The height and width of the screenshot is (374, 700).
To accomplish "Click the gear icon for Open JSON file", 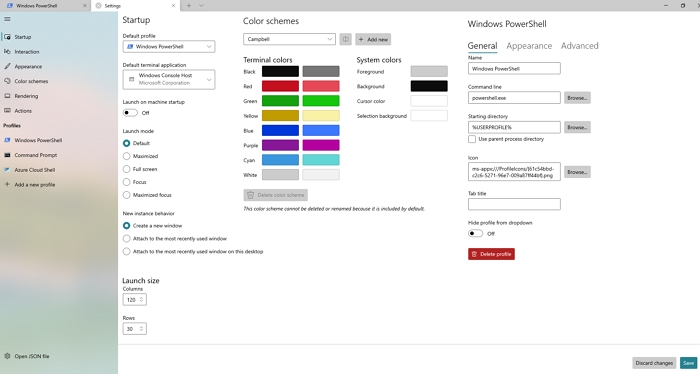I will (7, 356).
